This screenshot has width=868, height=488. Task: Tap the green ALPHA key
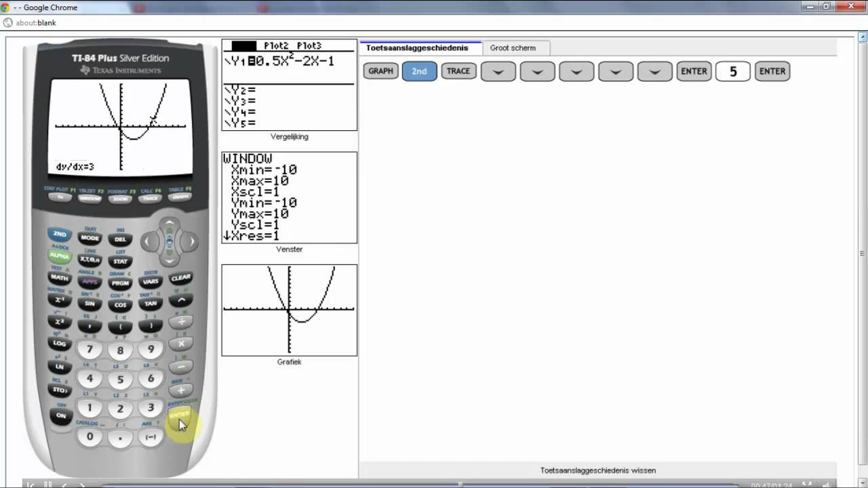click(x=60, y=256)
